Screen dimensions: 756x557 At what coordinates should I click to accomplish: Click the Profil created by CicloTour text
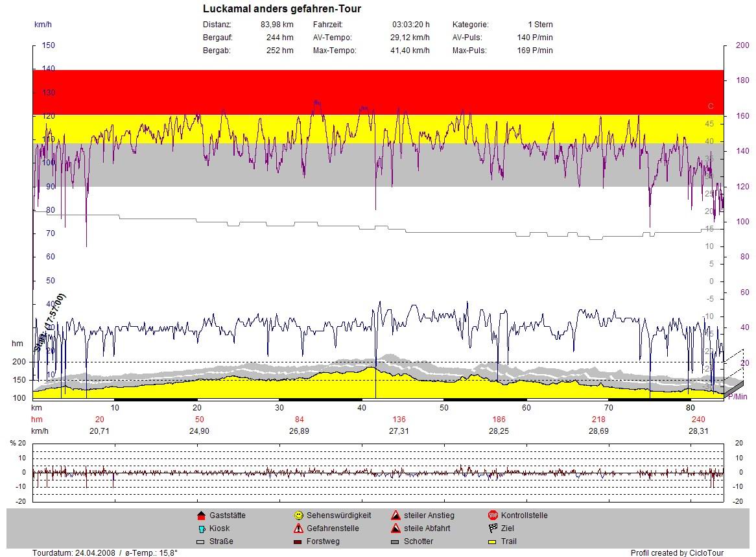[x=677, y=553]
